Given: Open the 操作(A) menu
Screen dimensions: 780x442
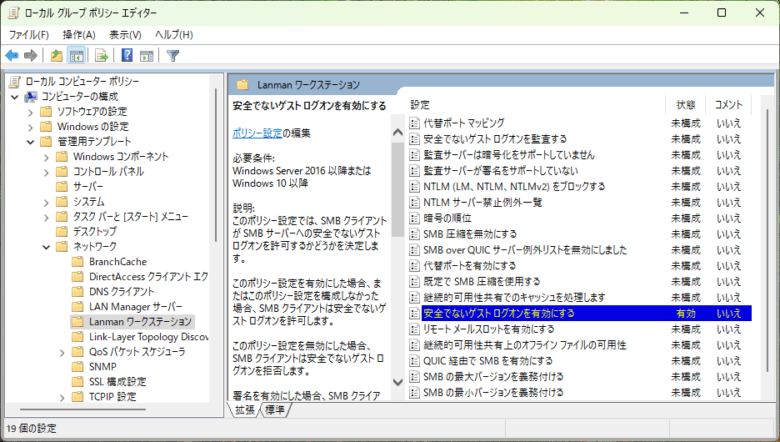Looking at the screenshot, I should coord(79,35).
